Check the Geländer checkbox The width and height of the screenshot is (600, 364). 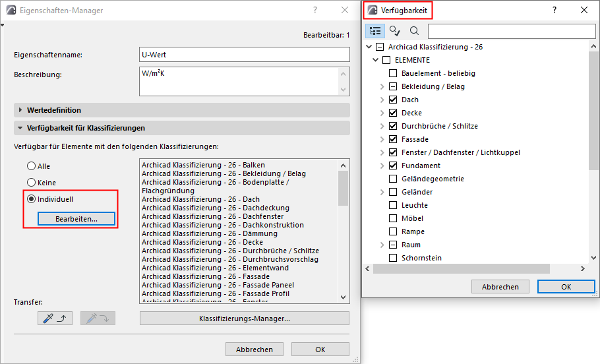393,192
